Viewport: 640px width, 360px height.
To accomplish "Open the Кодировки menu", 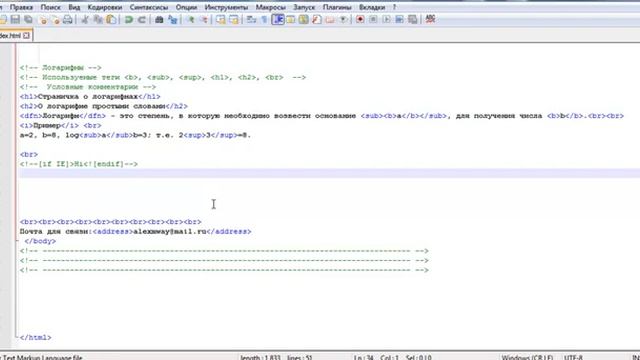I will (x=104, y=7).
